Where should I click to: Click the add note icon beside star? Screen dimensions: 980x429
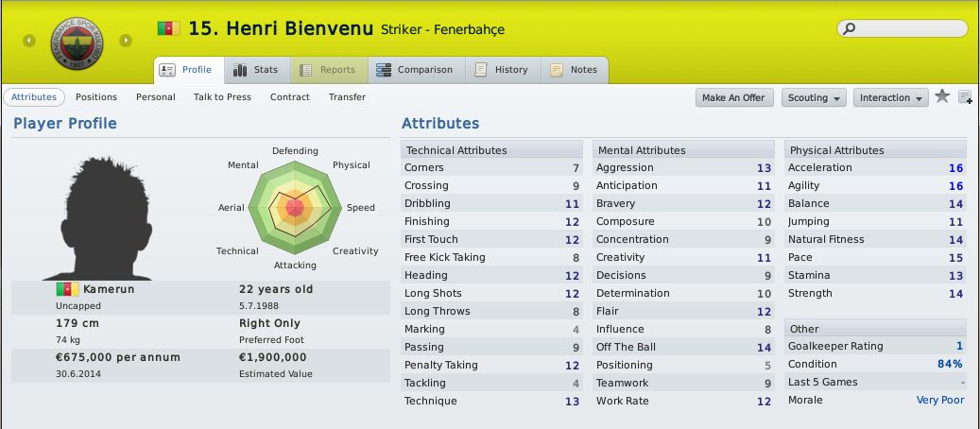coord(965,97)
